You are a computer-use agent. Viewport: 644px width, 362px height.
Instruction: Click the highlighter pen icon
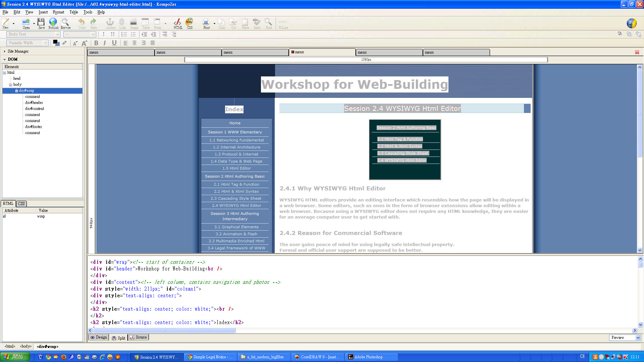tap(64, 43)
